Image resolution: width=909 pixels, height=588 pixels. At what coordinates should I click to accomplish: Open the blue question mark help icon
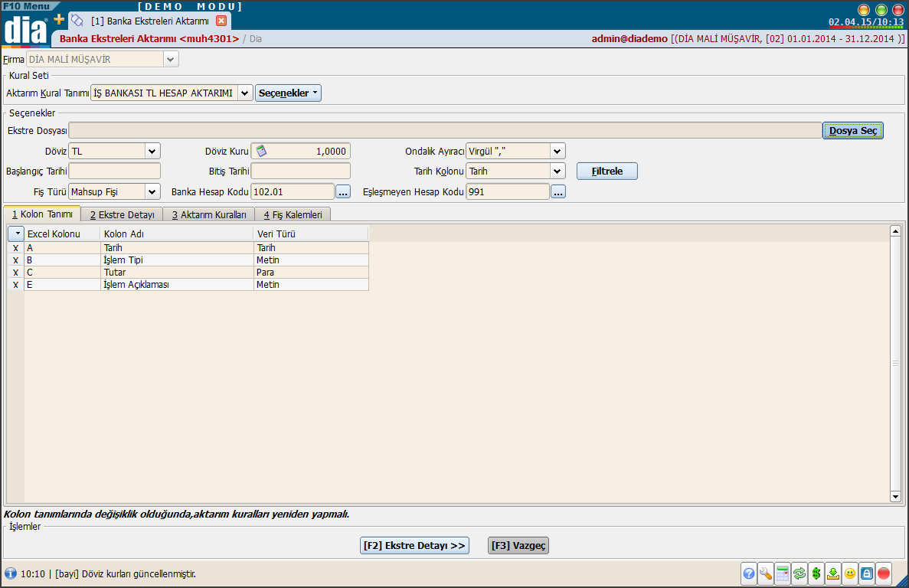(748, 573)
